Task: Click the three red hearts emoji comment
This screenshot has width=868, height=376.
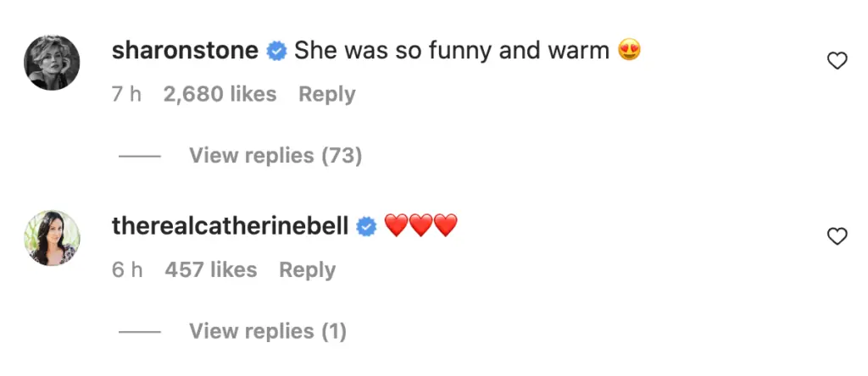Action: [421, 226]
